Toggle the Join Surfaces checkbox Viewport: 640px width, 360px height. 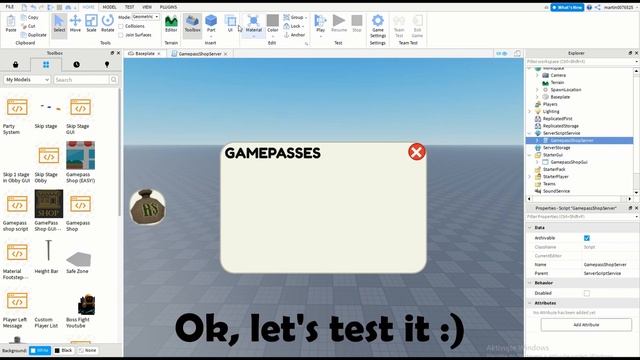pyautogui.click(x=121, y=35)
